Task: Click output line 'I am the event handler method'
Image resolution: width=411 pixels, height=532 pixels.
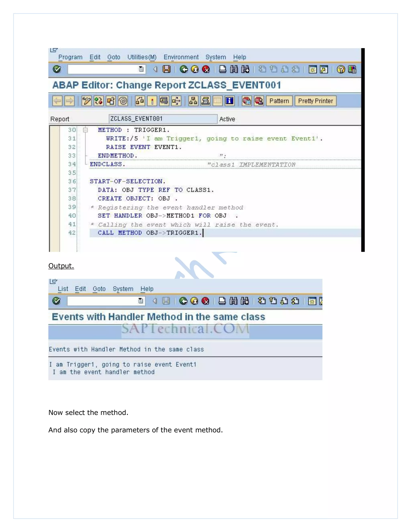Action: (x=104, y=372)
